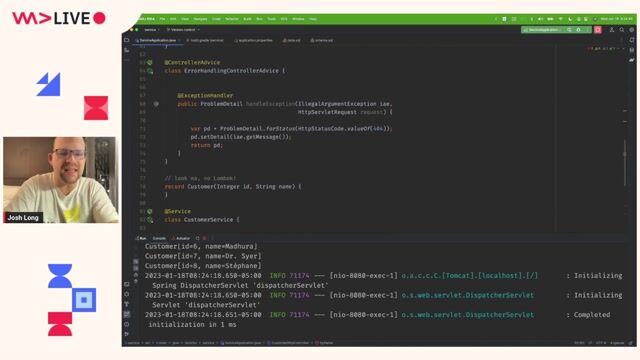Image resolution: width=640 pixels, height=360 pixels.
Task: Click ServiceApplication.java breadcrumb in status bar
Action: (242, 343)
